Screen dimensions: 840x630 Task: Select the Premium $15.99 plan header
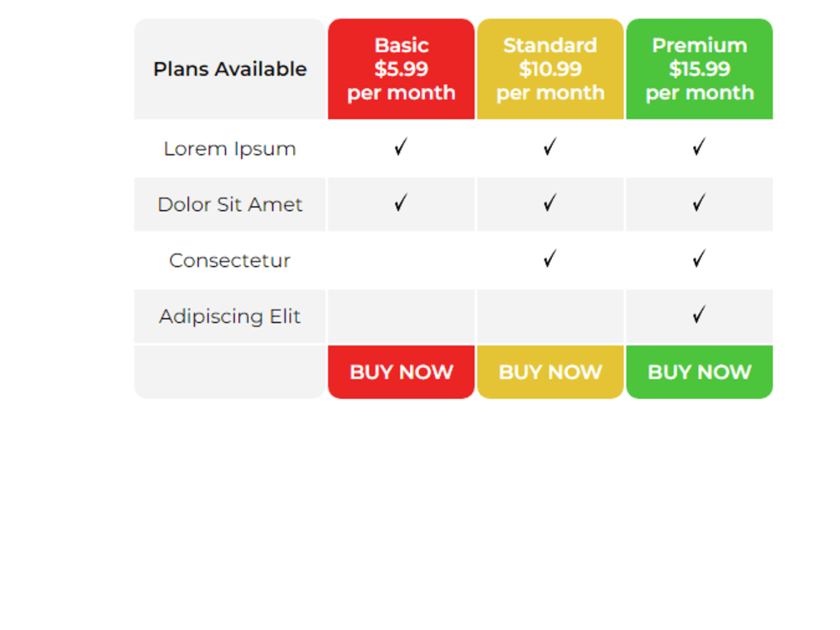click(x=699, y=70)
